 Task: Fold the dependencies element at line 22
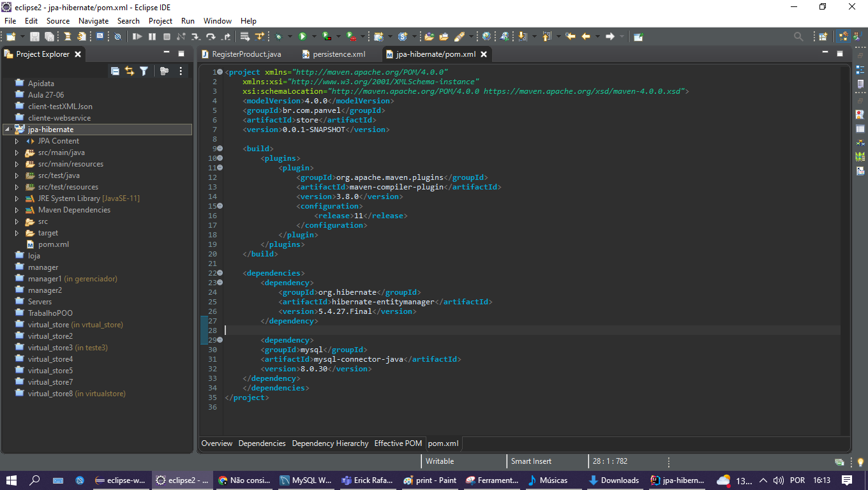coord(220,272)
